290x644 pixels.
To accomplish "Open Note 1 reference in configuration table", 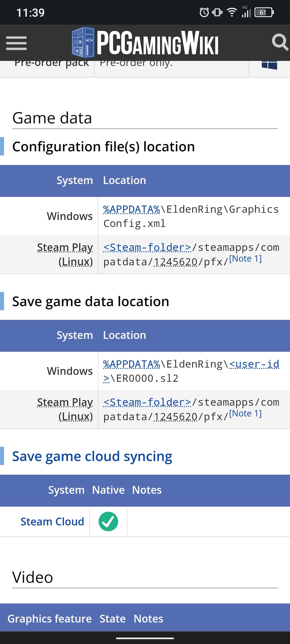I will (x=245, y=259).
